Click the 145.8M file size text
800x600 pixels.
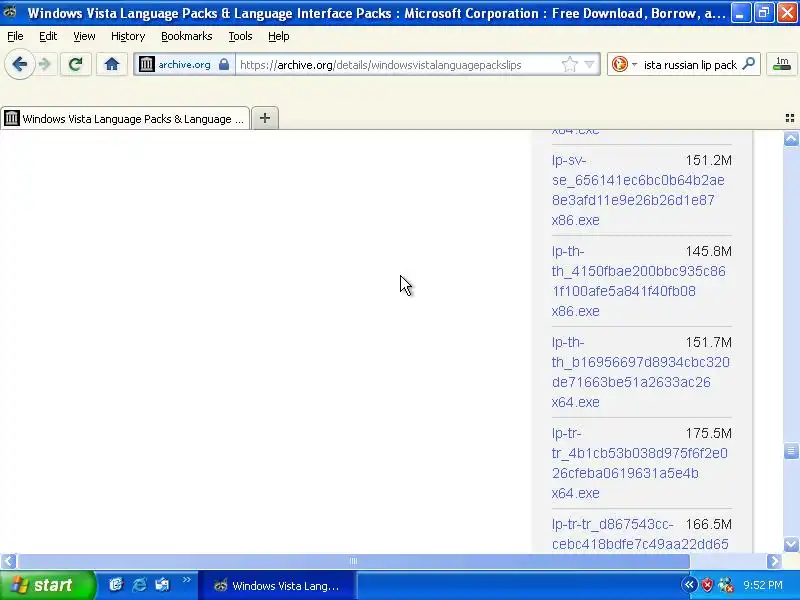click(709, 251)
